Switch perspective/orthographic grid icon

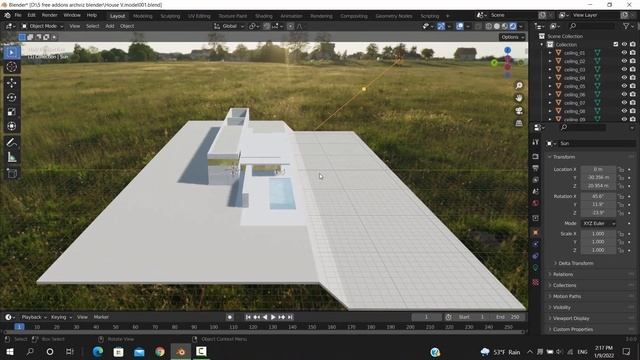click(x=519, y=123)
